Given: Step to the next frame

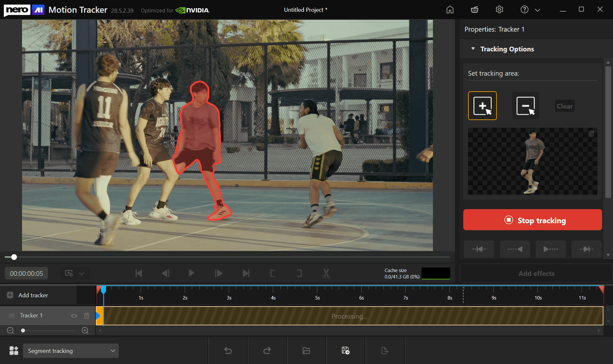Looking at the screenshot, I should click(x=219, y=273).
